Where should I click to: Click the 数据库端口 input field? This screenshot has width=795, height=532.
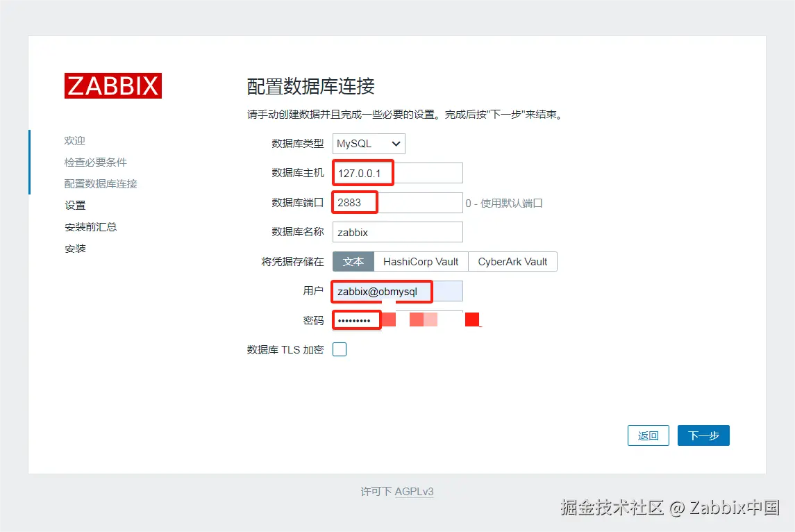397,203
